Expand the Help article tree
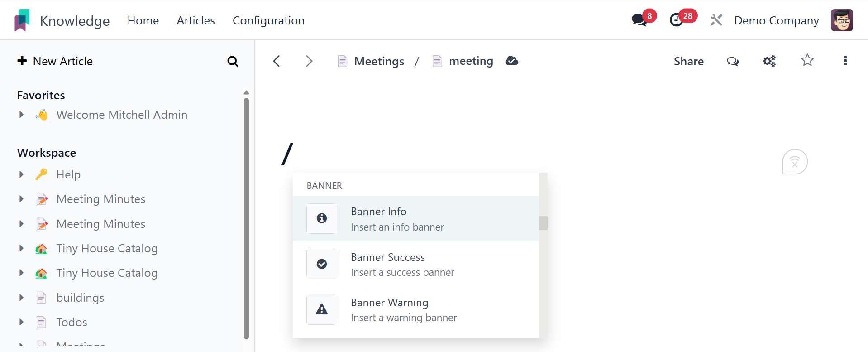 21,174
